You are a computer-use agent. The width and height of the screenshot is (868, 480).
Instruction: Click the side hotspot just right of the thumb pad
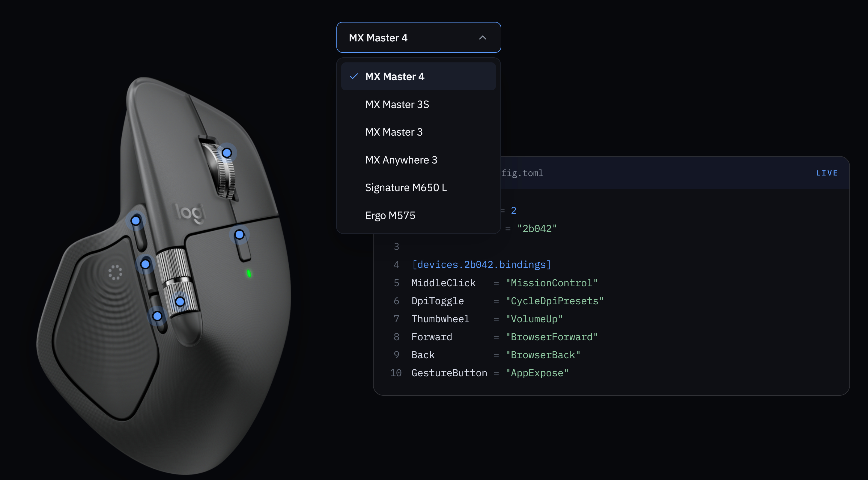coord(145,264)
